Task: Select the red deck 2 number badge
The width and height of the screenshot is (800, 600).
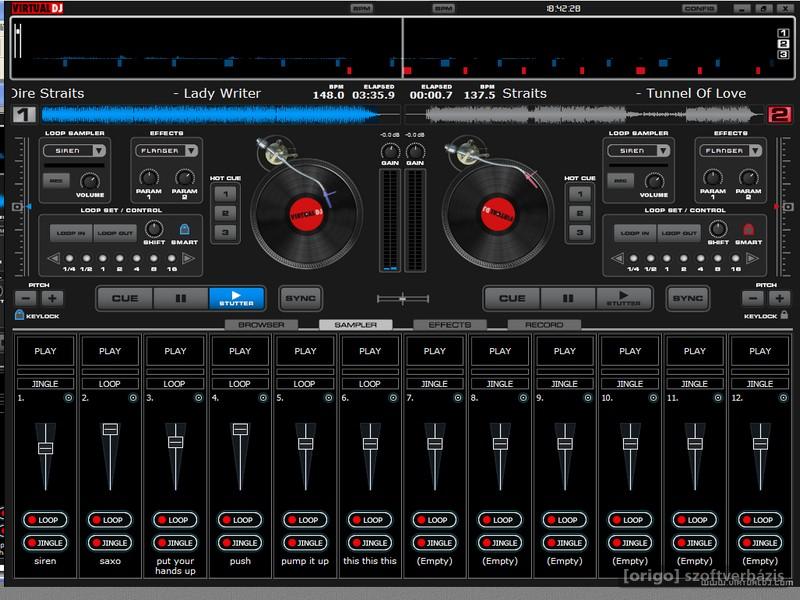Action: point(780,115)
